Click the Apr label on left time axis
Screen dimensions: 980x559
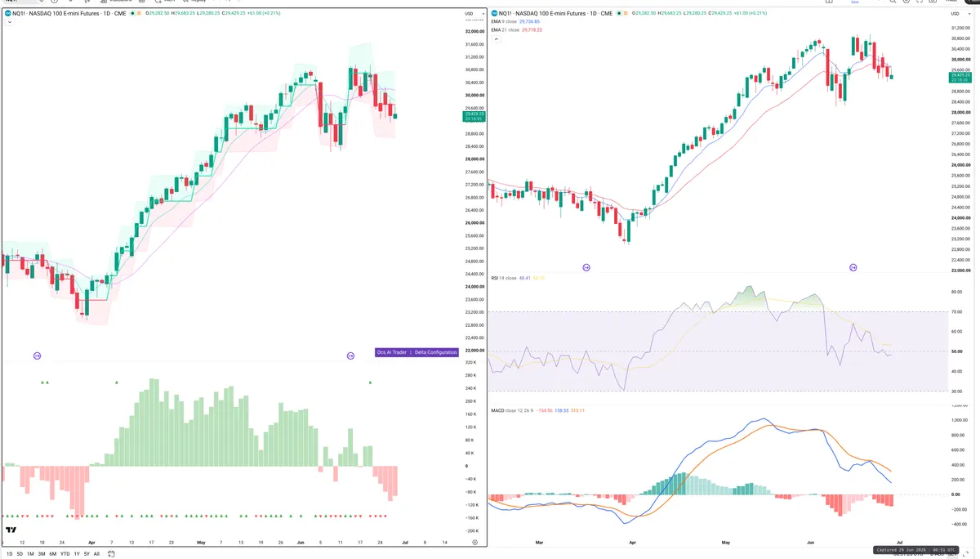[91, 542]
